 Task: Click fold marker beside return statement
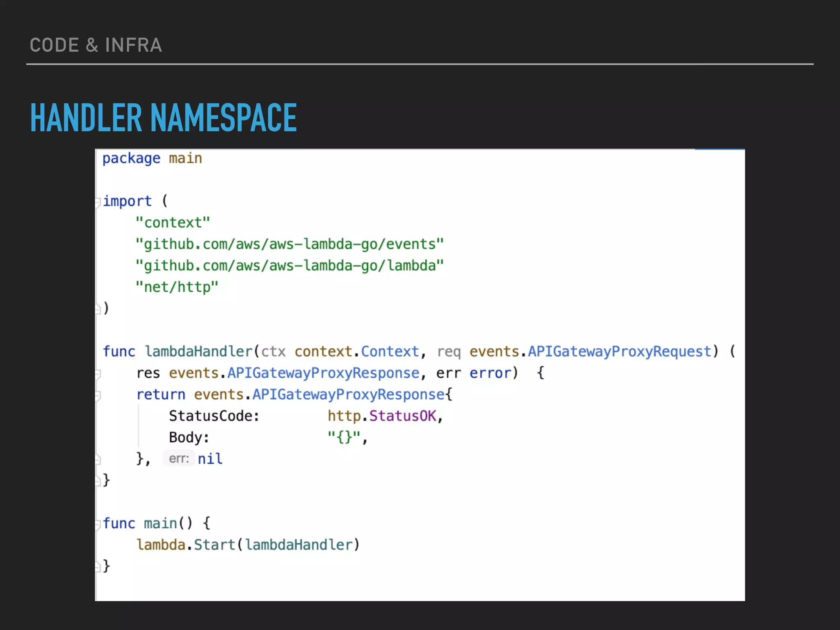98,396
